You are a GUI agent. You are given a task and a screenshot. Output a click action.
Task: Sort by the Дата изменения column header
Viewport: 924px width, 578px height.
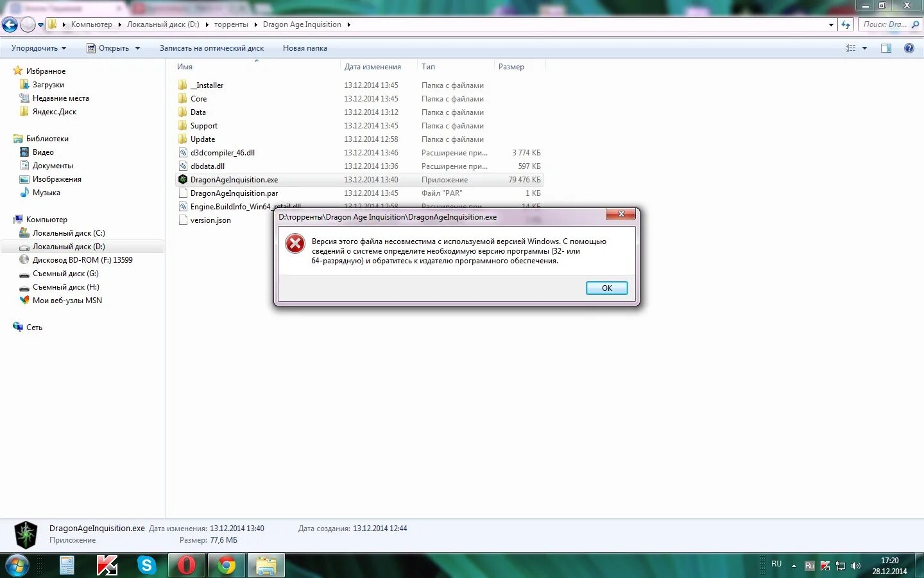tap(379, 67)
